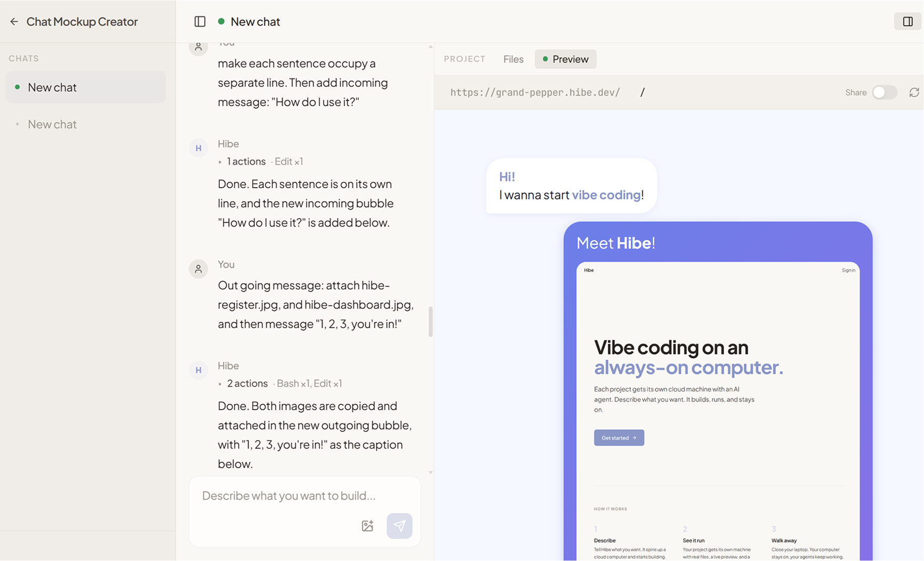Expand the '1 actions' disclosure triangle
The width and height of the screenshot is (924, 561).
(x=220, y=162)
